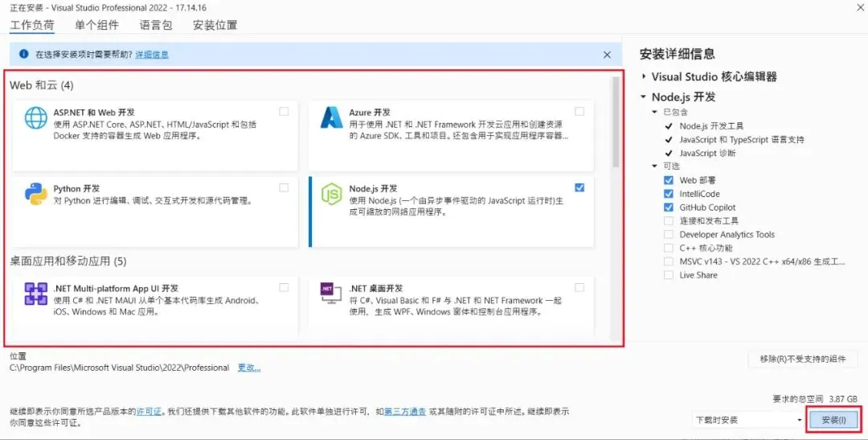Select the Node.js 开发 workload card

pos(451,212)
